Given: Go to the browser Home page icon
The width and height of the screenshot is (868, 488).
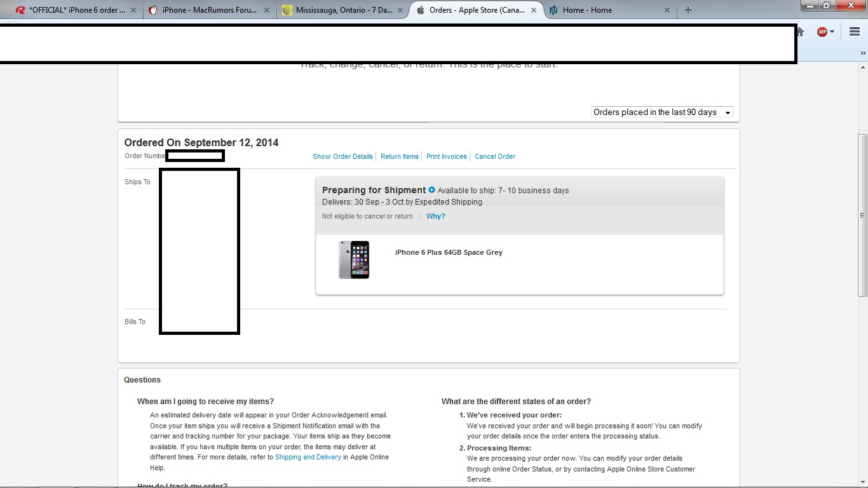Looking at the screenshot, I should click(801, 32).
